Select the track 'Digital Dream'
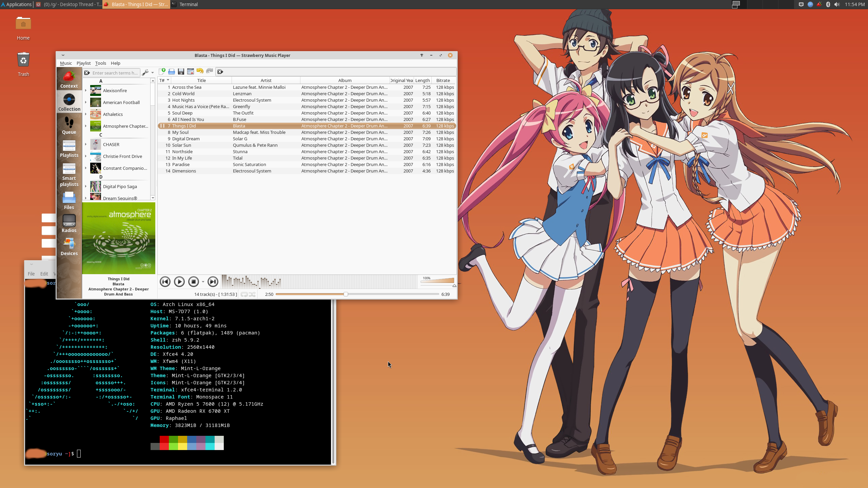This screenshot has height=488, width=868. coord(307,139)
